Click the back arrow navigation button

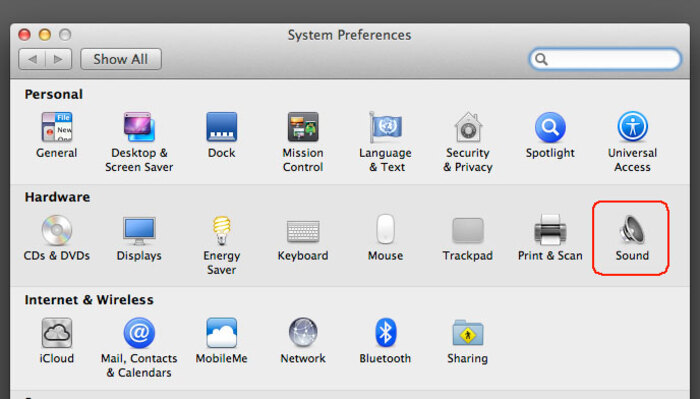(32, 59)
